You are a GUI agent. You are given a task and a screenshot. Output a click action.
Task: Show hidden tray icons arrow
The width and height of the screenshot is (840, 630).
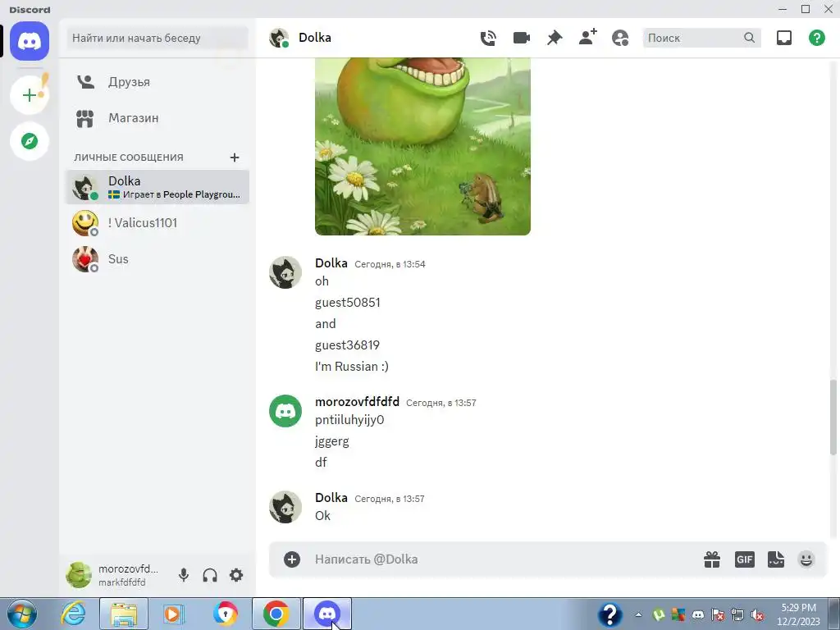(638, 615)
